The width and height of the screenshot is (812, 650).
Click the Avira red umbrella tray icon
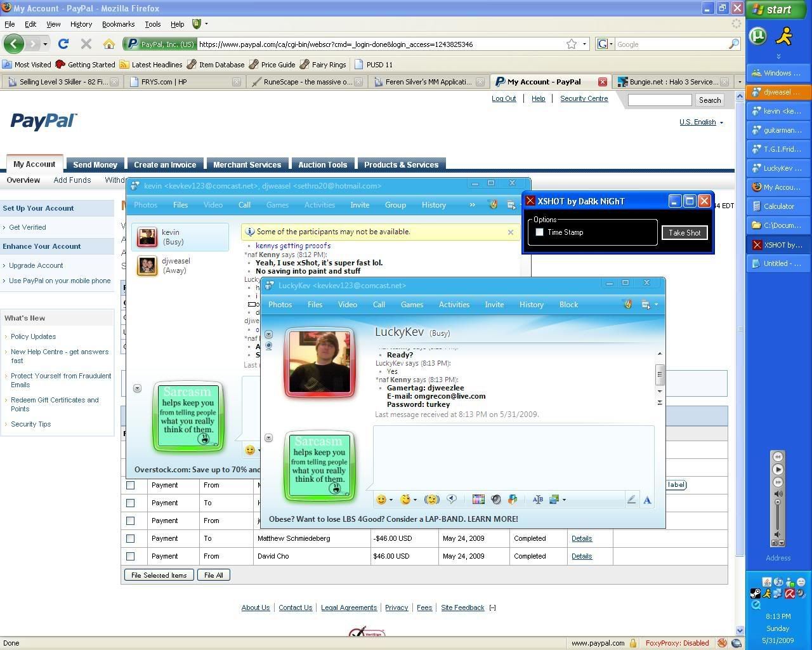(790, 594)
